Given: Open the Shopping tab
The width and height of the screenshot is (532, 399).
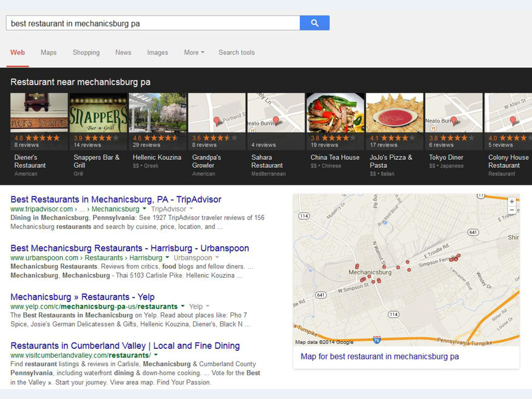Looking at the screenshot, I should click(x=86, y=52).
